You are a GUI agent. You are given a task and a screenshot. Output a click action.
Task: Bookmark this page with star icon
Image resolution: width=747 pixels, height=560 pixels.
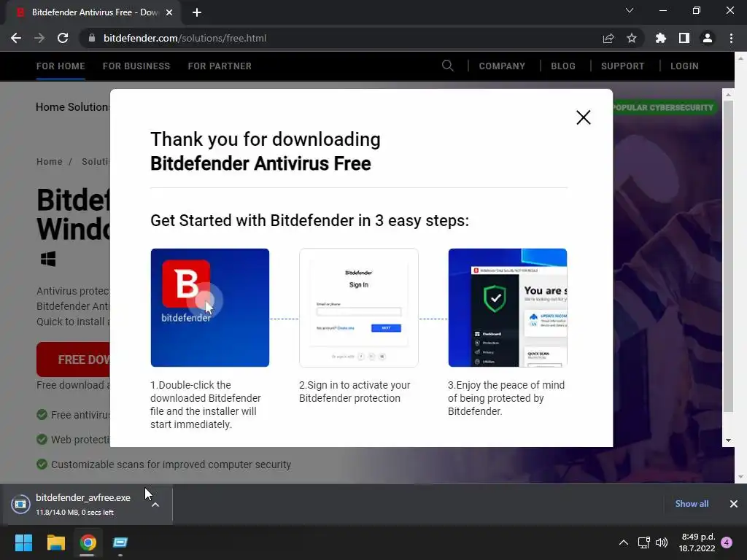point(632,38)
